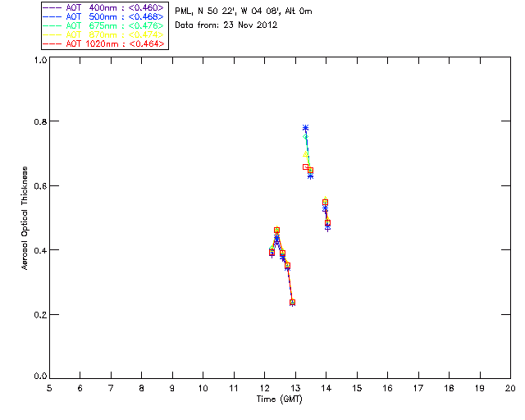Screen dimensions: 525x420
Task: Click the red square marker at 0.46 peak
Action: [276, 230]
